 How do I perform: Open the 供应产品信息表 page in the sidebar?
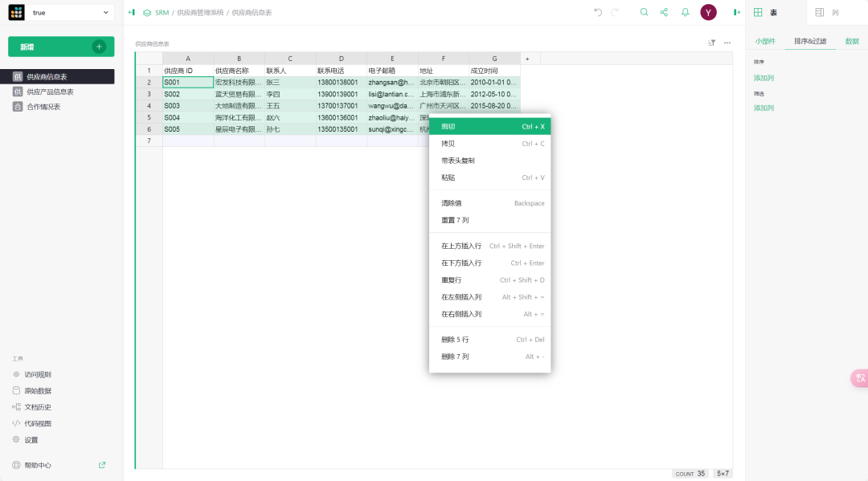point(50,92)
